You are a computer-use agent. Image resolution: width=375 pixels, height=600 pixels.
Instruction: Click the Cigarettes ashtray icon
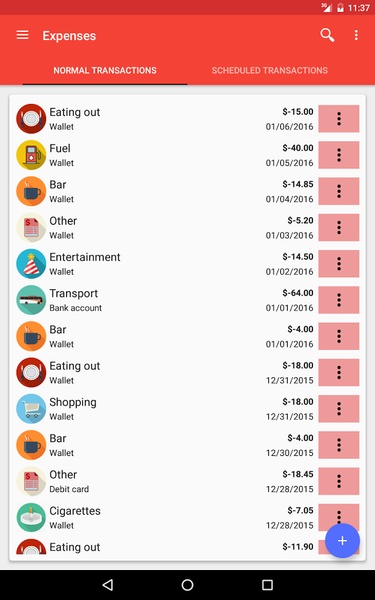pyautogui.click(x=31, y=517)
